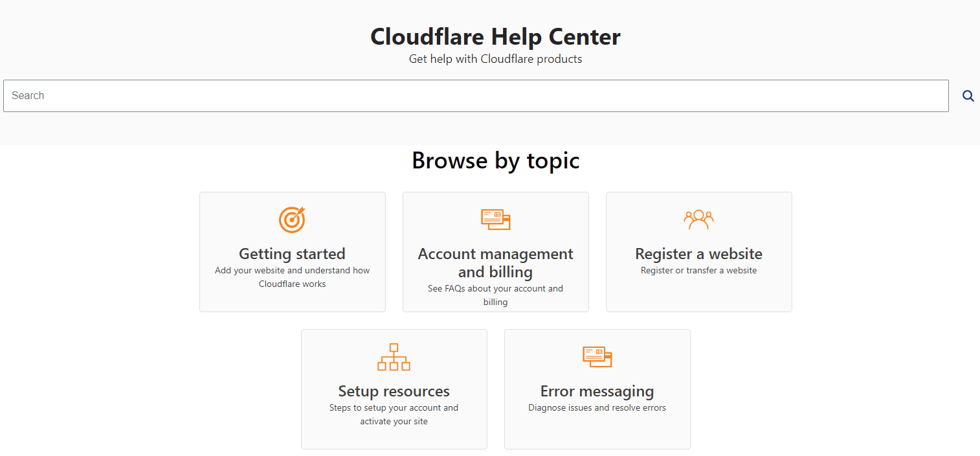Image resolution: width=980 pixels, height=456 pixels.
Task: Click 'Register or transfer a website' text
Action: click(x=698, y=271)
